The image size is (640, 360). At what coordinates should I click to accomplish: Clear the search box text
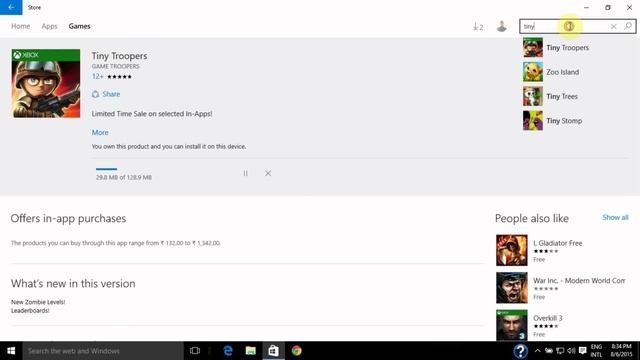[613, 27]
